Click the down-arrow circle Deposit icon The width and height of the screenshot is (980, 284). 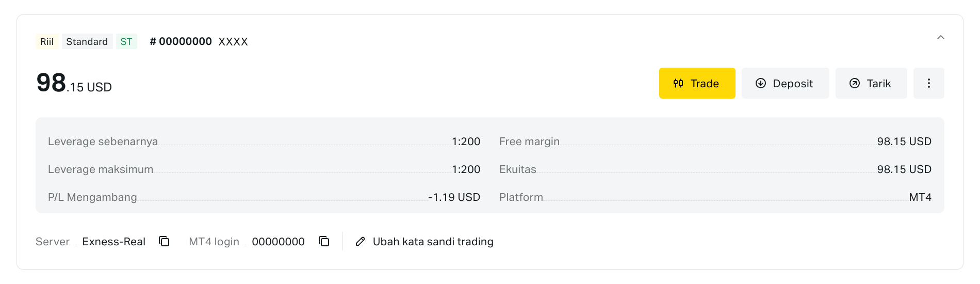coord(760,83)
